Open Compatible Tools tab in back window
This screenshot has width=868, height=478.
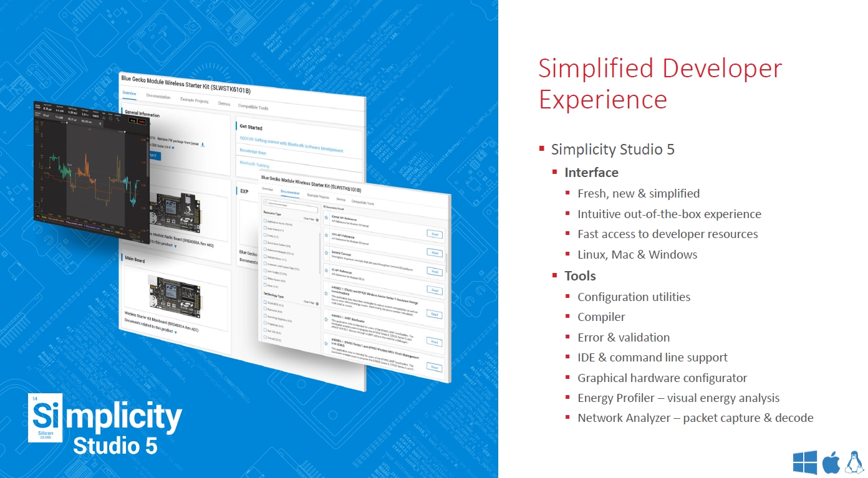tap(253, 107)
